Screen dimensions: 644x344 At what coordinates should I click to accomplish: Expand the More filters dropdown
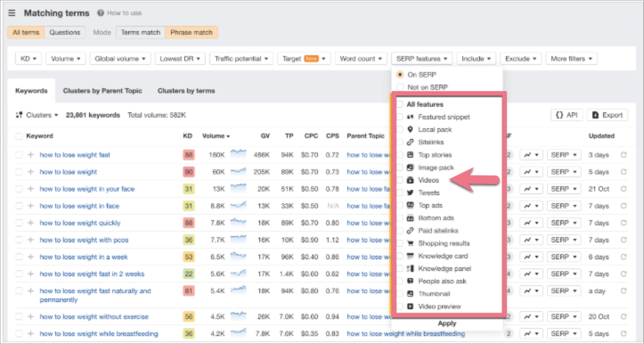(571, 58)
